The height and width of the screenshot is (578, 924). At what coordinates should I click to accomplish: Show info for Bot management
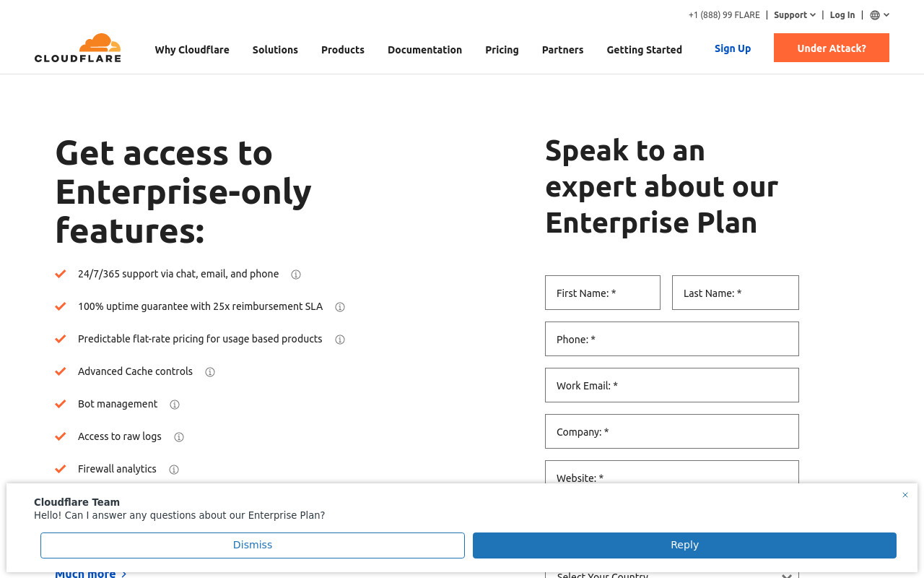click(x=175, y=405)
